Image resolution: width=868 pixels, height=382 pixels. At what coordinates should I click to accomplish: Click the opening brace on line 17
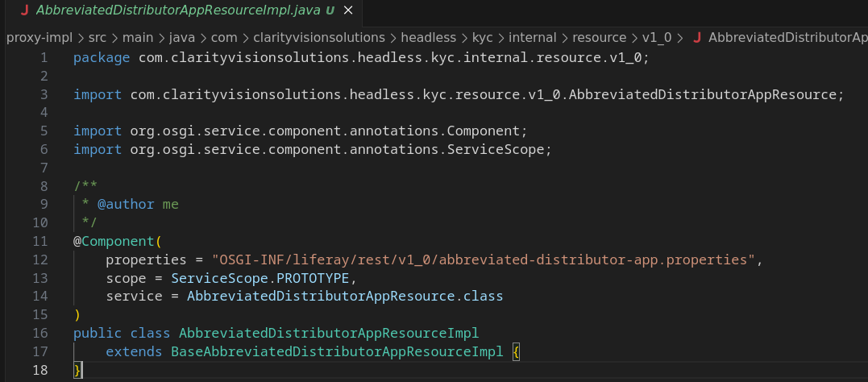tap(516, 351)
